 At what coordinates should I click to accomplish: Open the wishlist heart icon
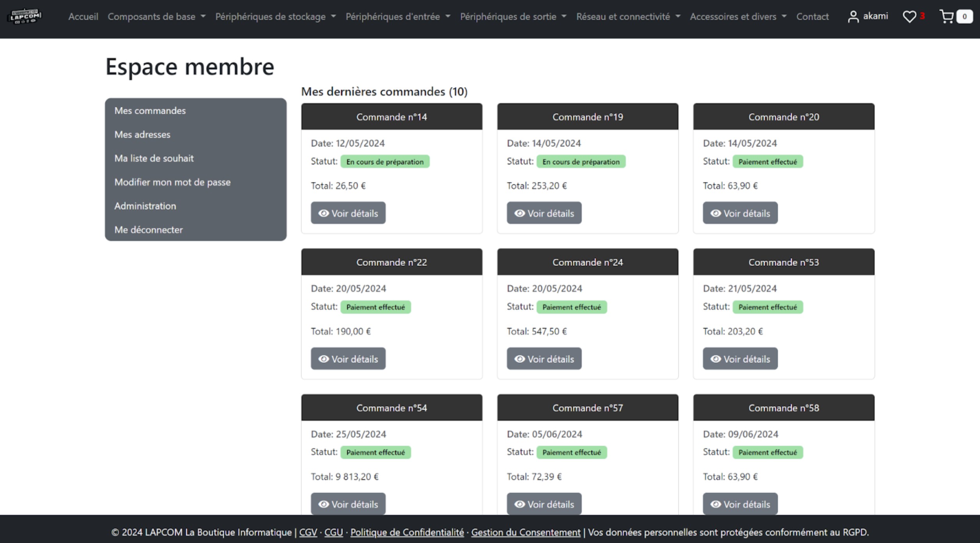click(x=909, y=17)
